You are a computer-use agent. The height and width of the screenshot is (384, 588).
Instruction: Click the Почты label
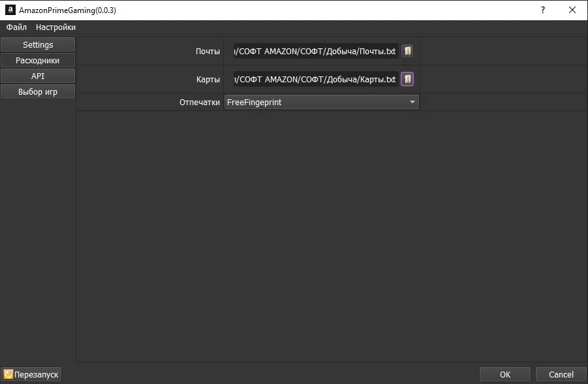(x=208, y=52)
